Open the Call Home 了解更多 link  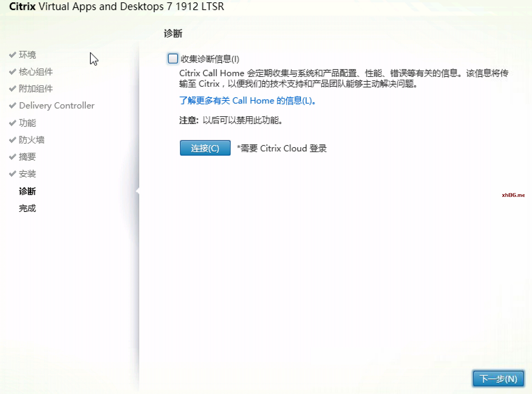click(247, 101)
